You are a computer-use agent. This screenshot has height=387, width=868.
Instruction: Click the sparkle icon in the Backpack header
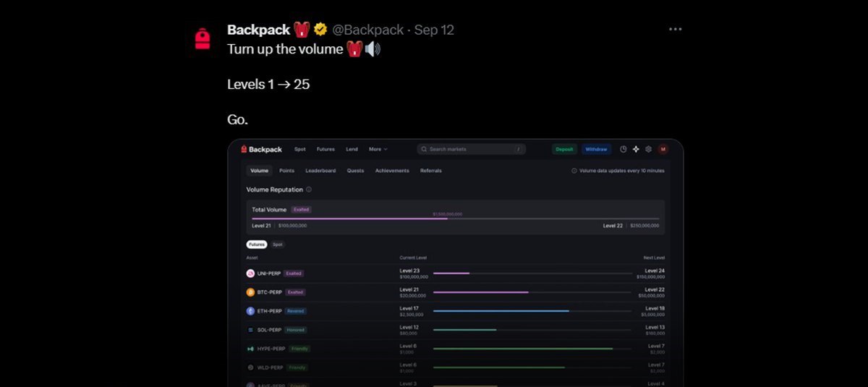tap(636, 149)
